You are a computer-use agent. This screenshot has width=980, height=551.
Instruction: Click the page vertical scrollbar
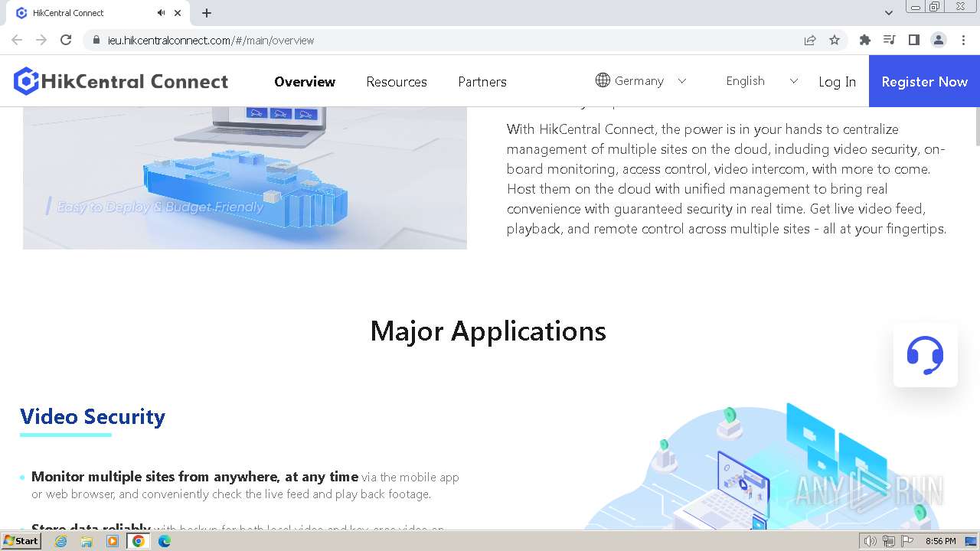pyautogui.click(x=977, y=126)
